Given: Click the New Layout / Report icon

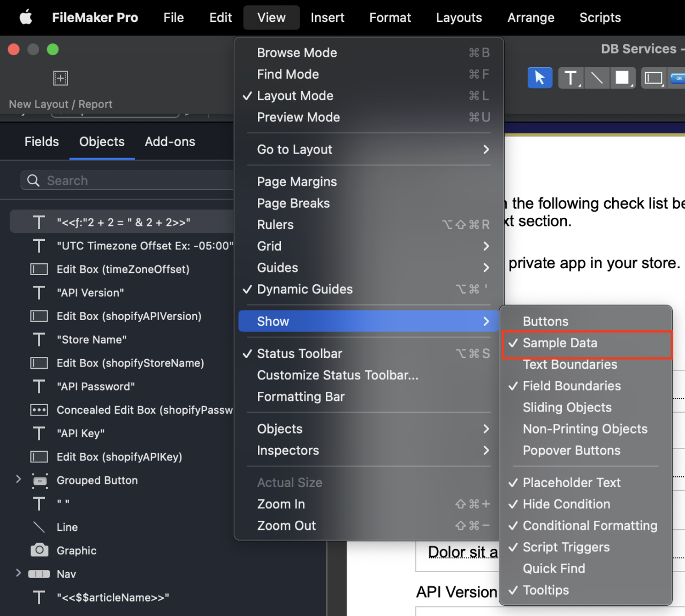Looking at the screenshot, I should [x=60, y=78].
